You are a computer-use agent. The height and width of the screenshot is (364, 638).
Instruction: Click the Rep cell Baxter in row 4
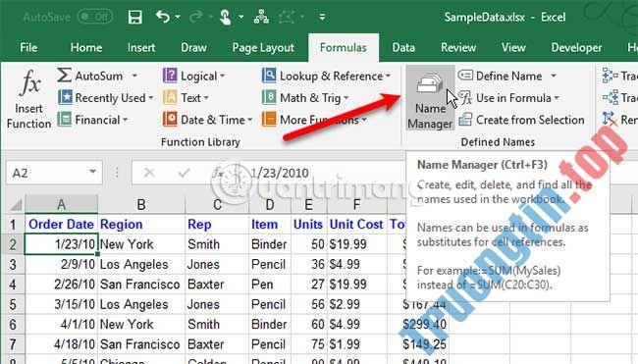pyautogui.click(x=217, y=285)
